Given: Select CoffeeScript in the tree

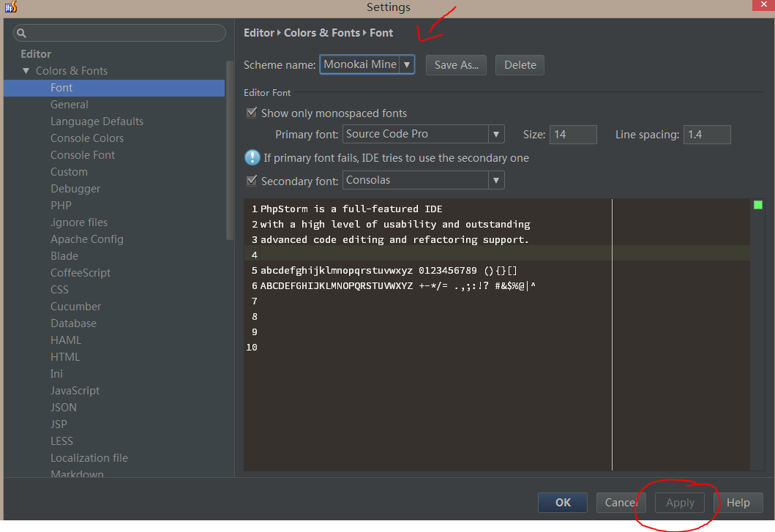Looking at the screenshot, I should pos(81,273).
